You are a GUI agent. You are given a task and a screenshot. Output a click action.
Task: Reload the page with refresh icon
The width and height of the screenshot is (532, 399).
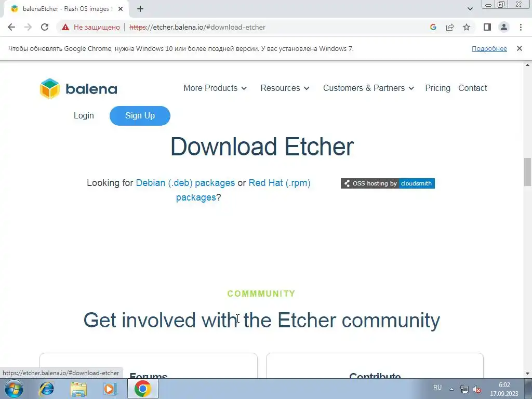(45, 27)
